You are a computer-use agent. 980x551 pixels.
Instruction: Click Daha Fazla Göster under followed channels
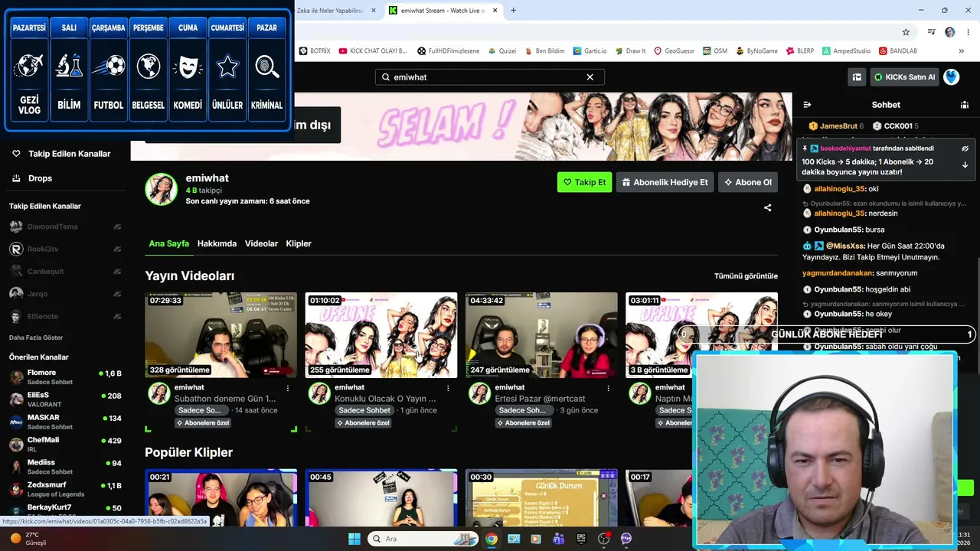pyautogui.click(x=36, y=337)
